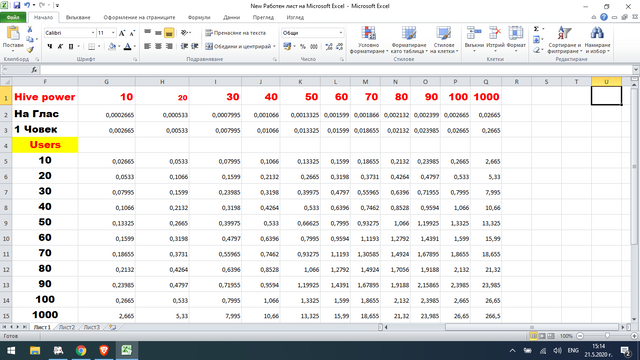Click the Save icon in Quick Access
640x360 pixels.
click(17, 6)
